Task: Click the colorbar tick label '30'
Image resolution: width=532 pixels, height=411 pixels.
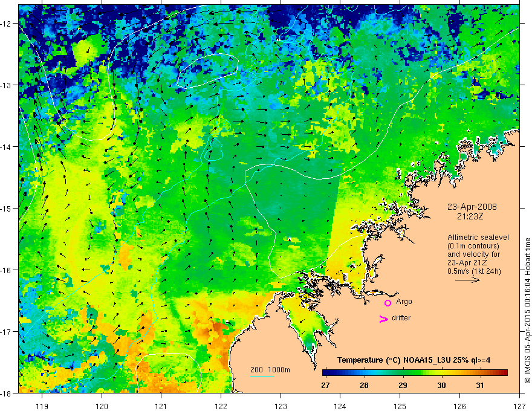Action: (441, 386)
